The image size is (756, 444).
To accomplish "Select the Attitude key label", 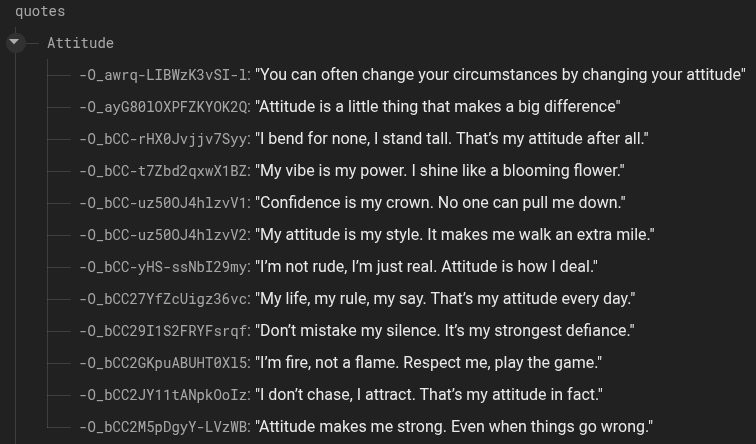I will 80,43.
